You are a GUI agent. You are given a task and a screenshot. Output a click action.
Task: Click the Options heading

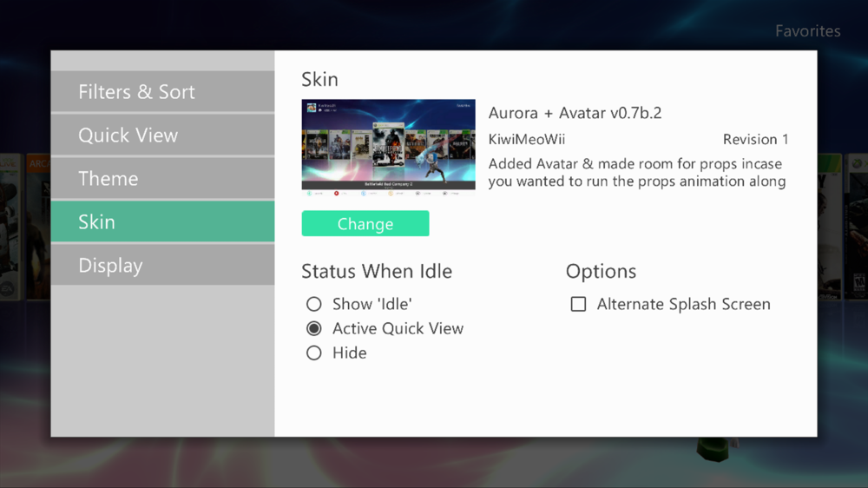(x=601, y=272)
